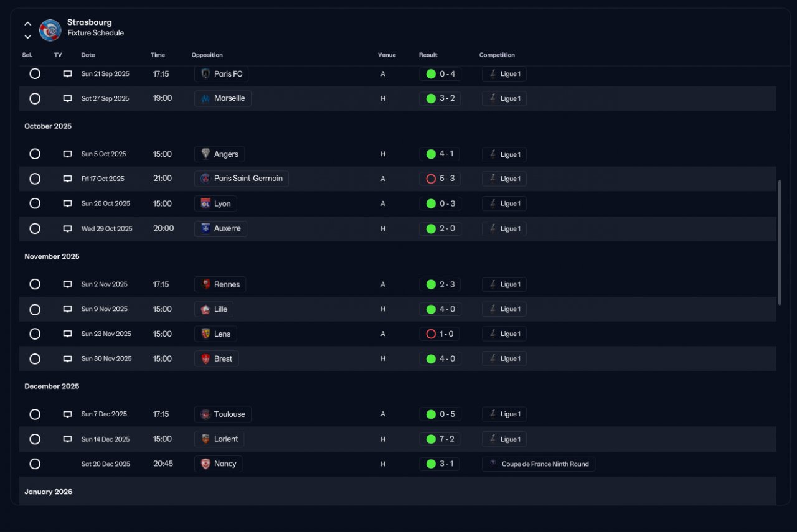Click the Opposition column header
The height and width of the screenshot is (532, 797).
(207, 55)
